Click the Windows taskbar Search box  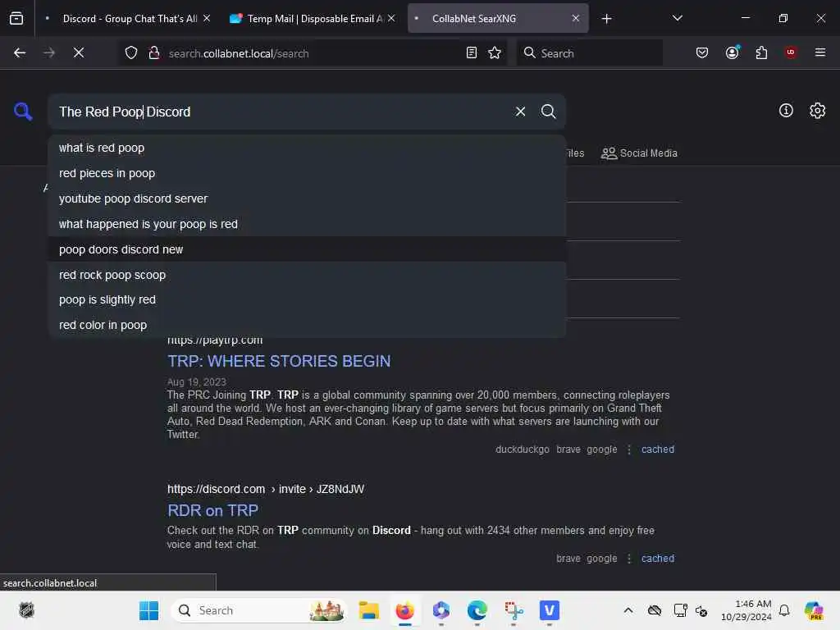point(258,610)
